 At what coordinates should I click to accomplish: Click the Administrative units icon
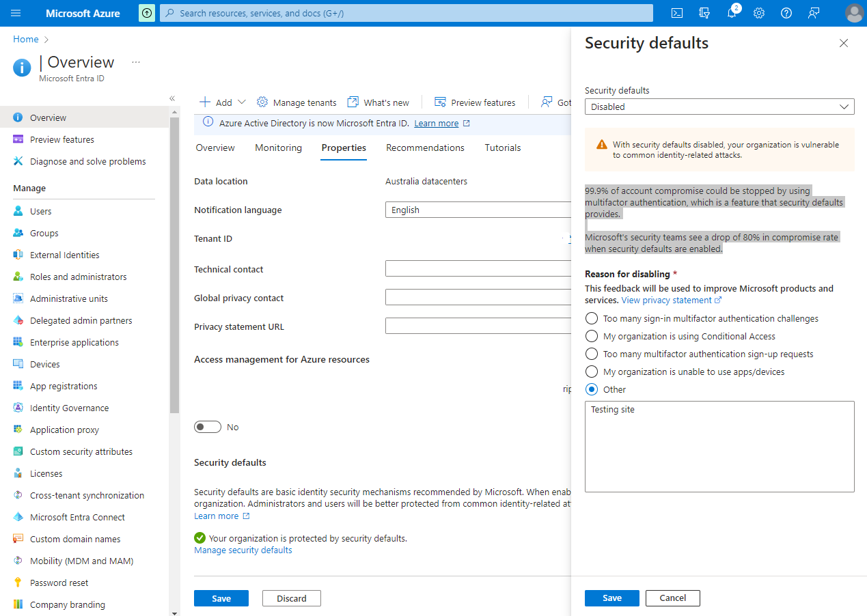point(18,298)
